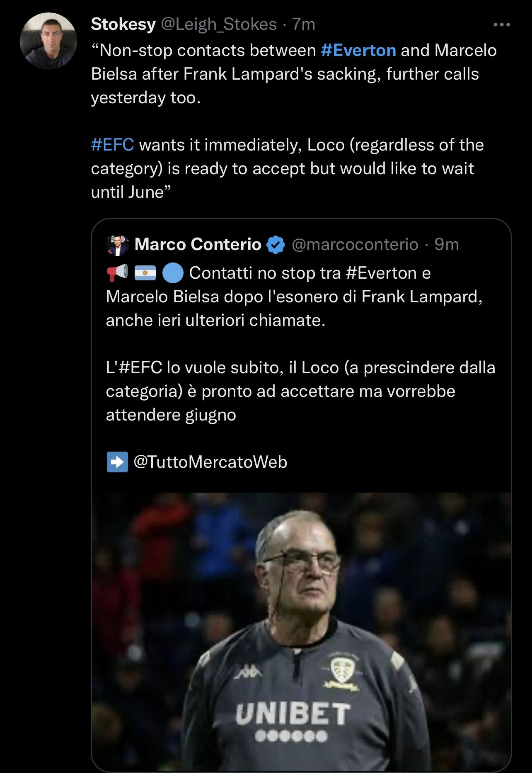Click the blue verified checkmark badge

(x=276, y=245)
